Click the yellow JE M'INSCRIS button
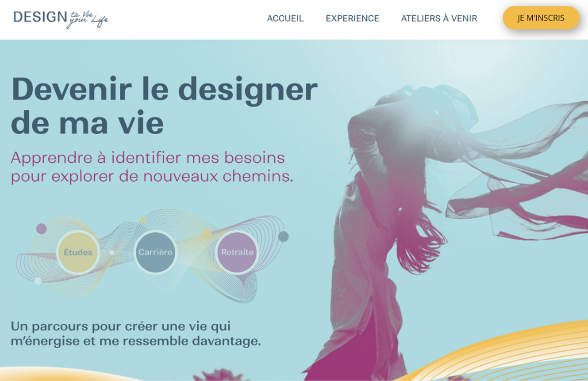This screenshot has width=588, height=381. [541, 18]
